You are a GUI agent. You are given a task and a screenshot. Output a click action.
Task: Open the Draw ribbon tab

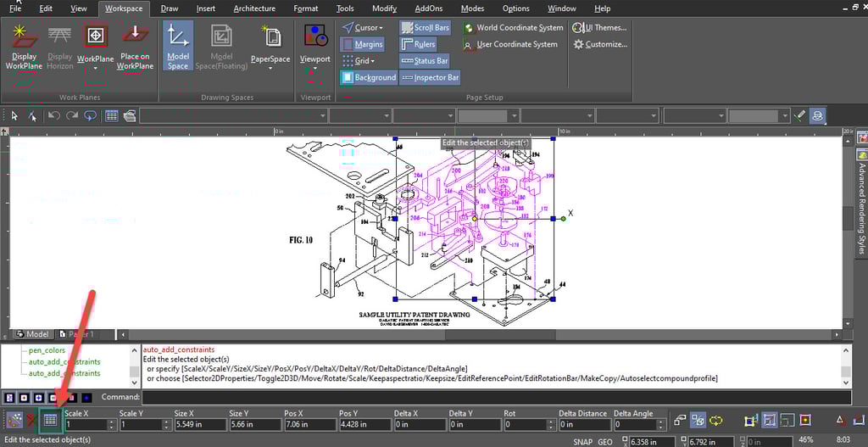click(169, 8)
